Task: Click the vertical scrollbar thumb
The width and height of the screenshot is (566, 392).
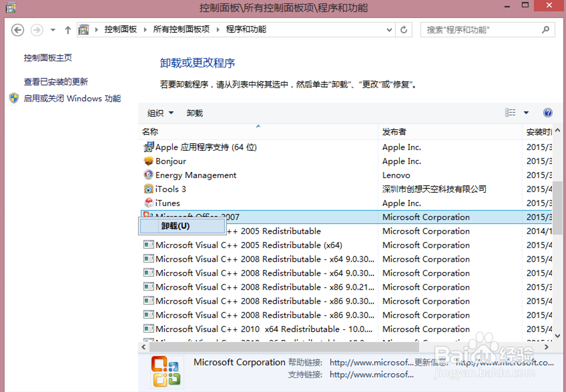Action: (558, 208)
